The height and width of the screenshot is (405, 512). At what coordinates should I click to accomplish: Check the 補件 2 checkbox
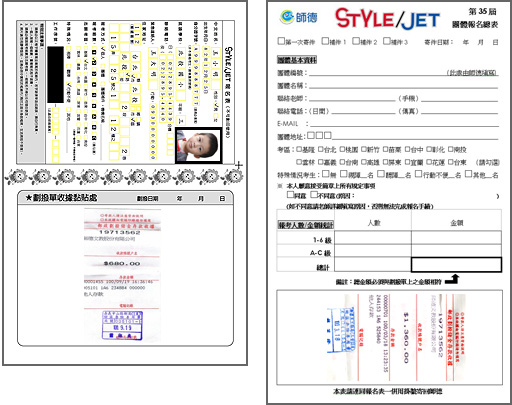click(x=356, y=41)
